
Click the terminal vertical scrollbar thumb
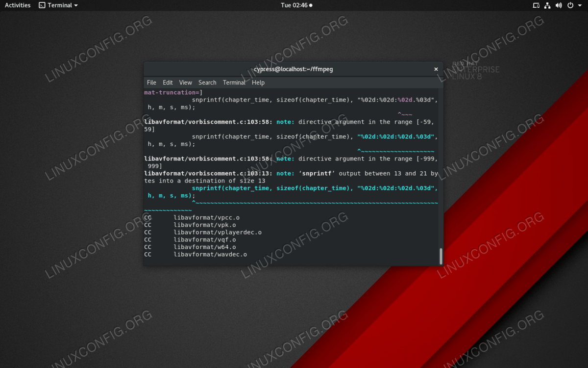click(441, 256)
